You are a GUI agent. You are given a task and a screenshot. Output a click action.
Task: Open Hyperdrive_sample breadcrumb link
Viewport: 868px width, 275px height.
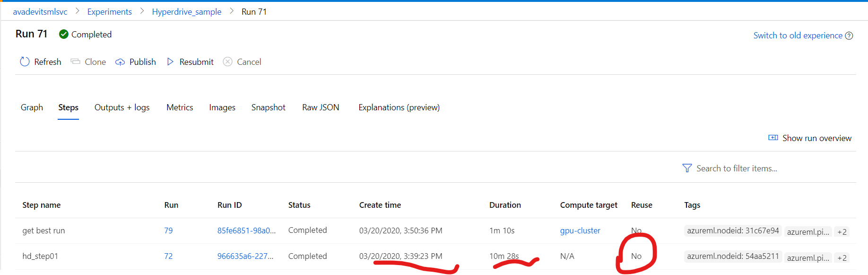[186, 12]
